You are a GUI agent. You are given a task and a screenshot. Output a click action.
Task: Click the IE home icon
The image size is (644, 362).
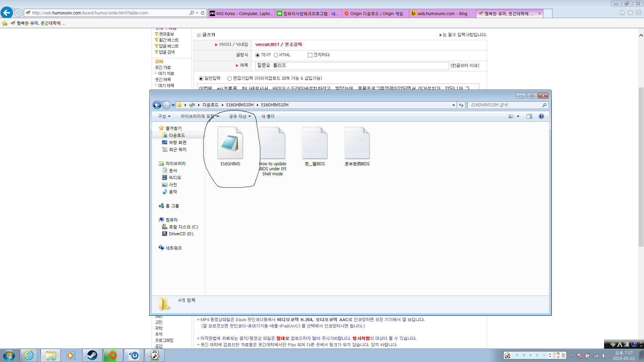[622, 13]
